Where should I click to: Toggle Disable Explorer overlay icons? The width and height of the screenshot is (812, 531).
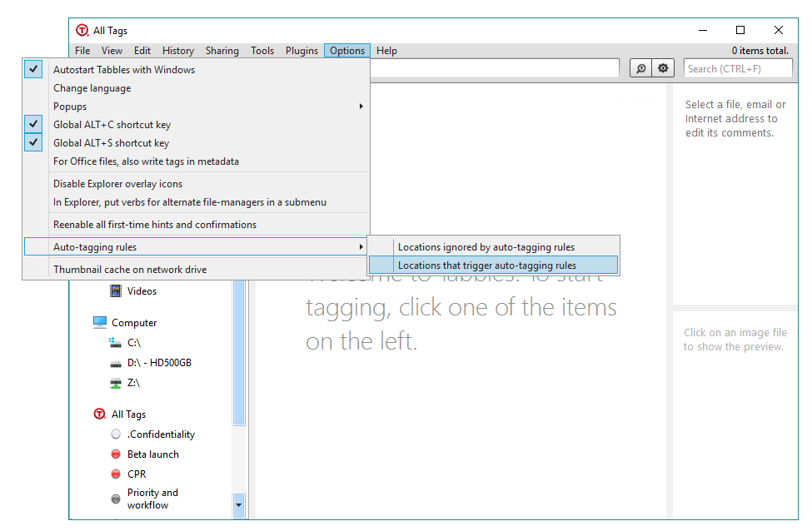(x=197, y=184)
